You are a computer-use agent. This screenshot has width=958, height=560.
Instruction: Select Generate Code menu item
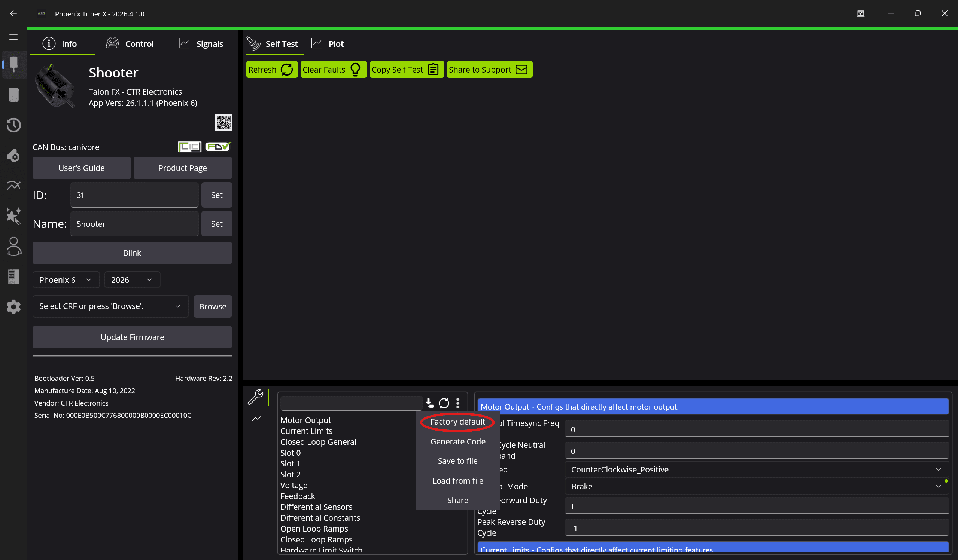458,441
